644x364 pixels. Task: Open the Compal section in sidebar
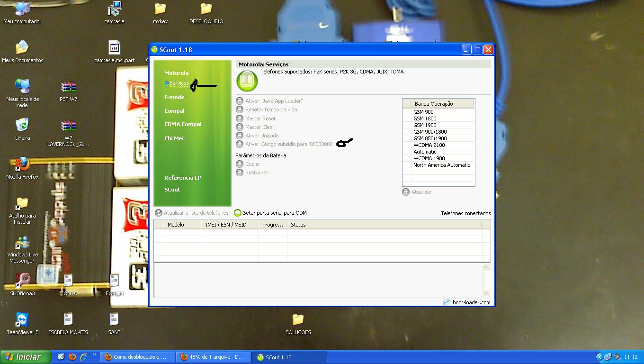tap(174, 111)
